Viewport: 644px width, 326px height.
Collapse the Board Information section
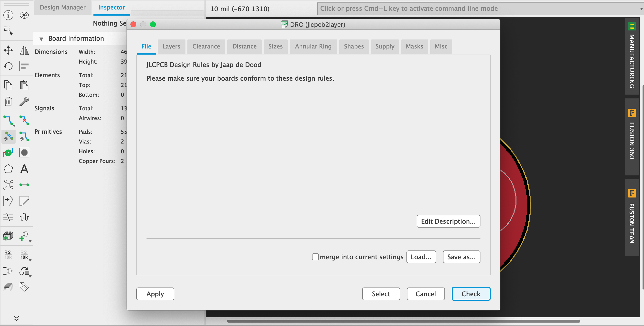pos(42,39)
